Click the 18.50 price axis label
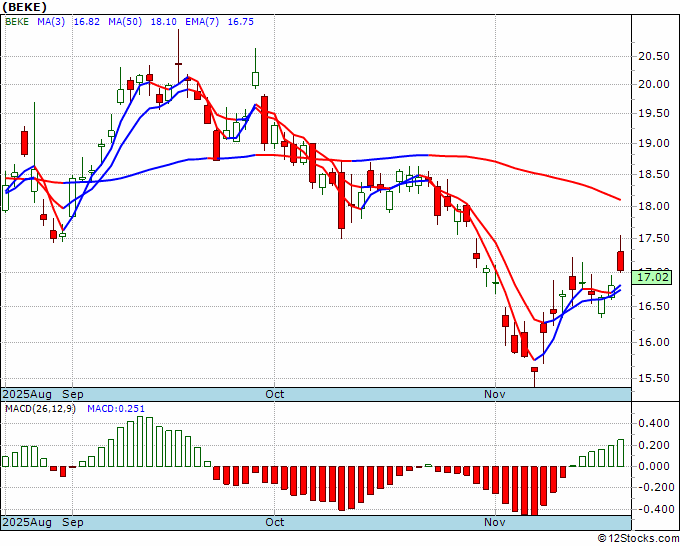 pos(654,175)
